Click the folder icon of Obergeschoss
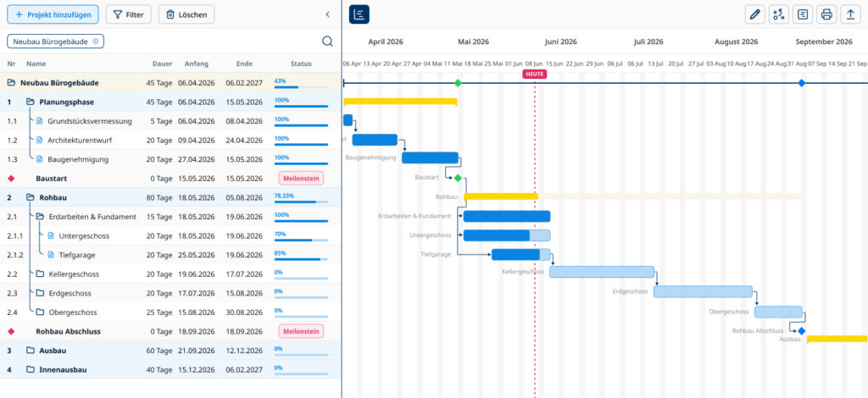 40,312
